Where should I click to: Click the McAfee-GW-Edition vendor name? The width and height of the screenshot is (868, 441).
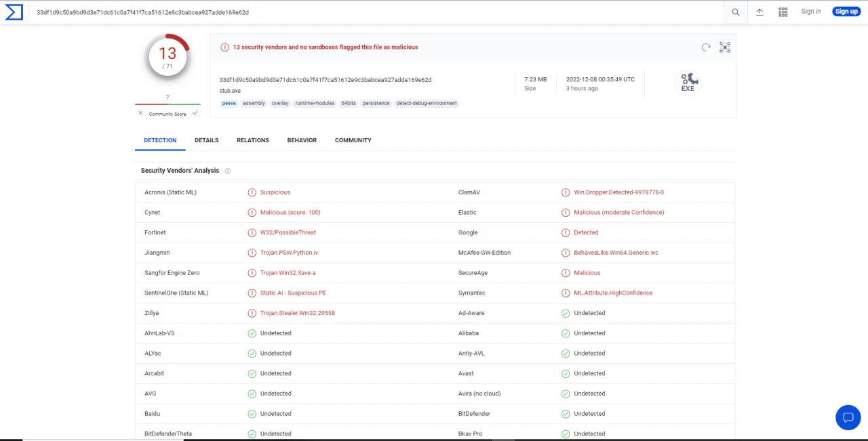click(485, 253)
